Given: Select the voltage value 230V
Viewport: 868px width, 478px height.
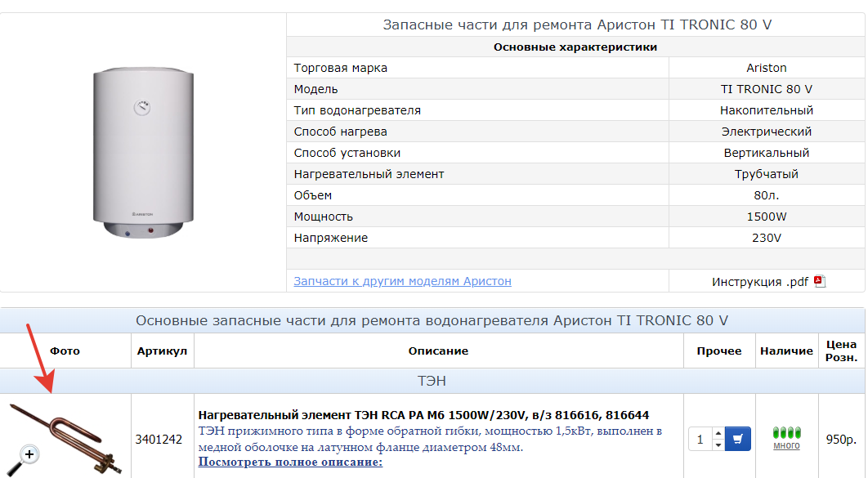Looking at the screenshot, I should point(766,238).
